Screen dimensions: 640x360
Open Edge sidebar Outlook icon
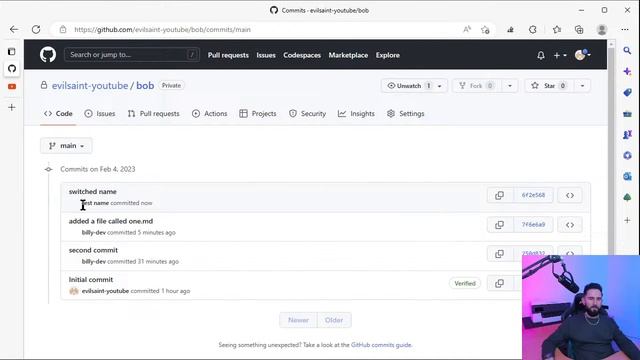pos(627,176)
